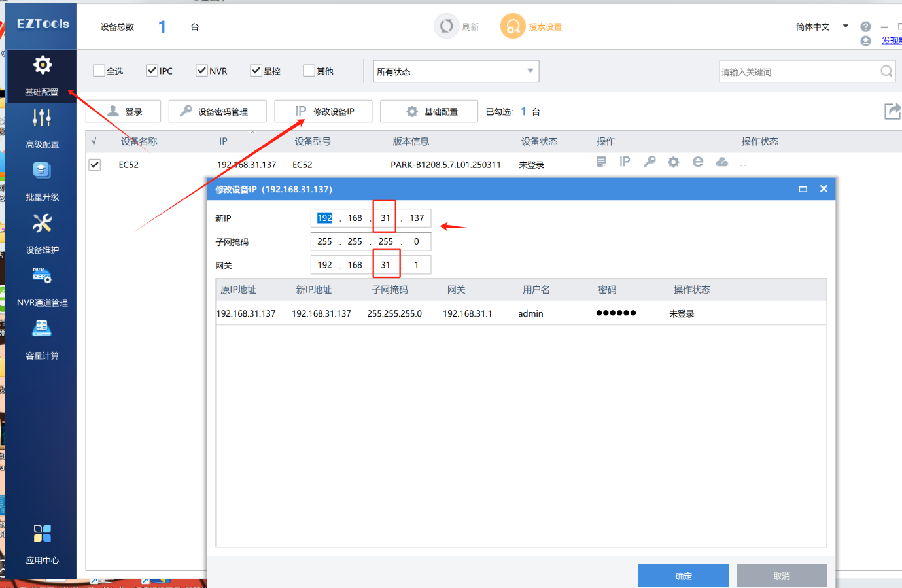Click the update icon beside the 发现新 link

point(865,41)
